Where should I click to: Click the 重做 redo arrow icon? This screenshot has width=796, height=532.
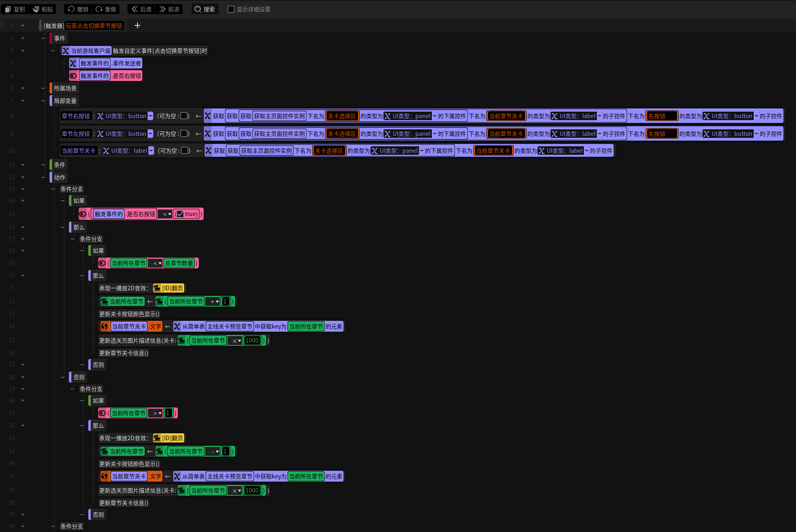click(99, 9)
